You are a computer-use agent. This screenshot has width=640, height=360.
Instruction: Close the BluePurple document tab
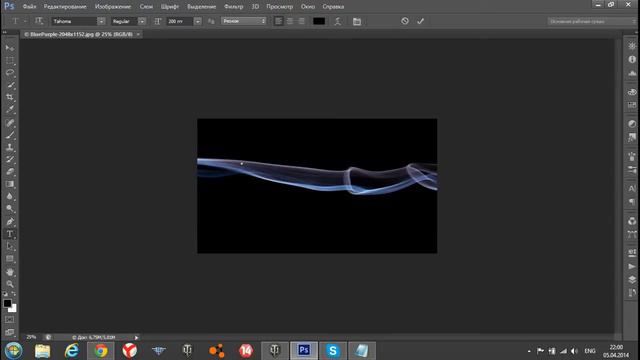click(x=138, y=34)
